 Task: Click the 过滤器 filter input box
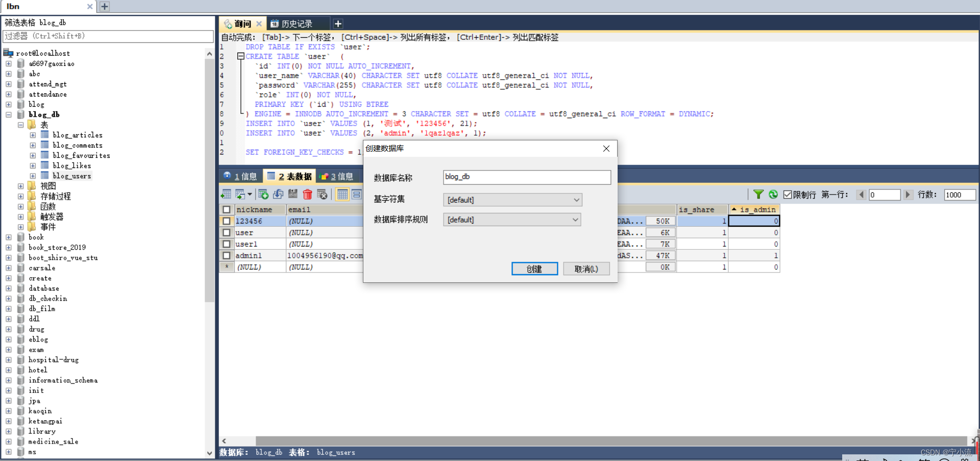click(x=108, y=36)
